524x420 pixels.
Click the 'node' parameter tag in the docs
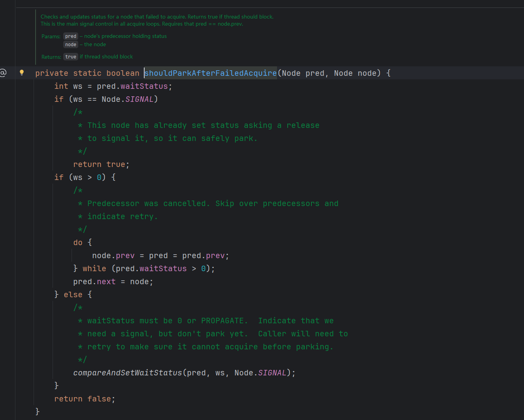pos(71,45)
